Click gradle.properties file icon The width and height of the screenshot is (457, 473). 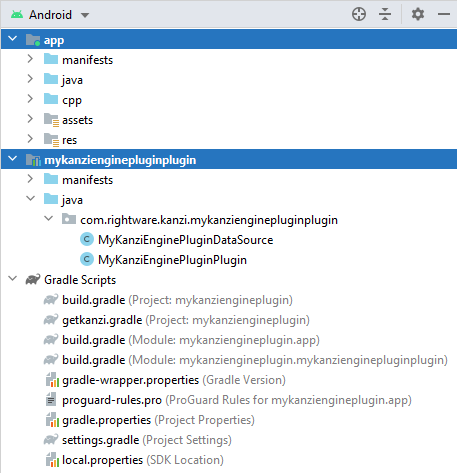pyautogui.click(x=52, y=420)
